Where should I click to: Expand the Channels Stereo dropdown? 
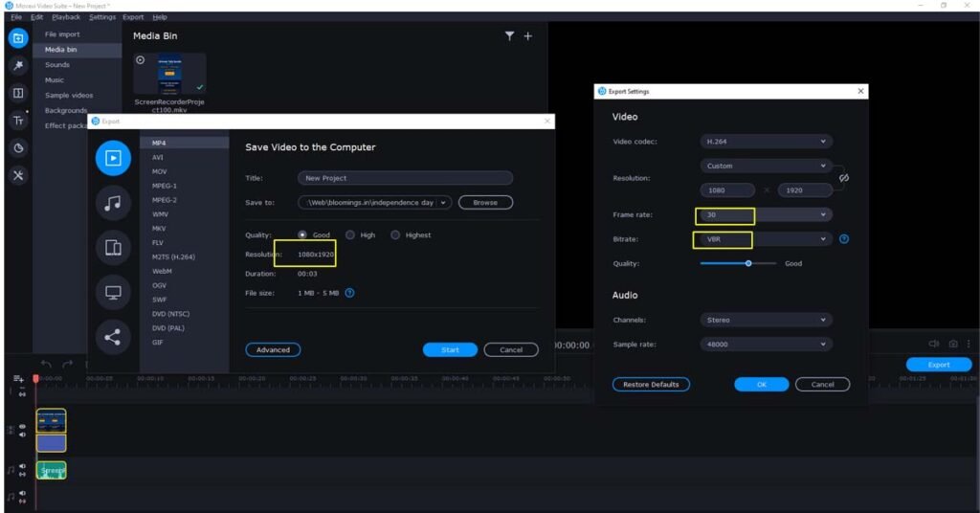(x=767, y=320)
